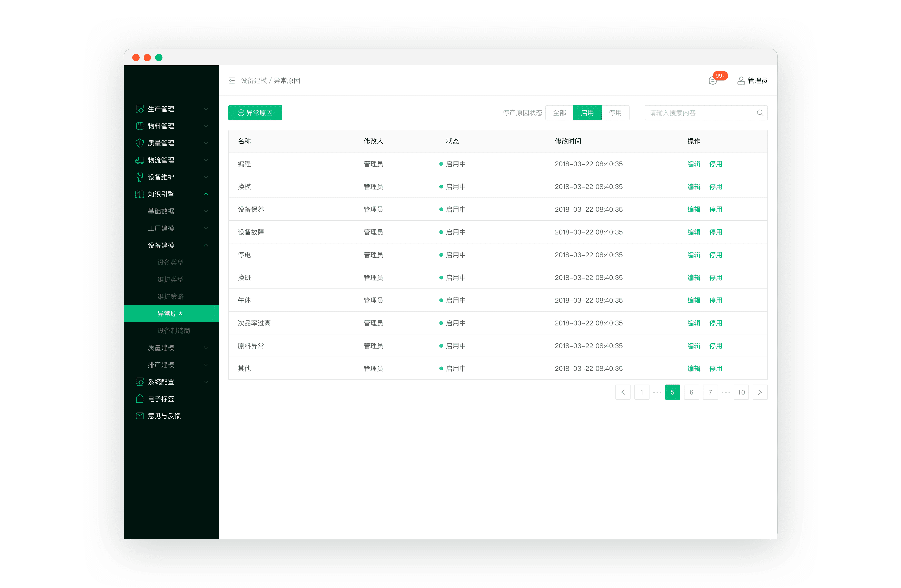Click 编辑 for the 设备故障 row

point(694,232)
